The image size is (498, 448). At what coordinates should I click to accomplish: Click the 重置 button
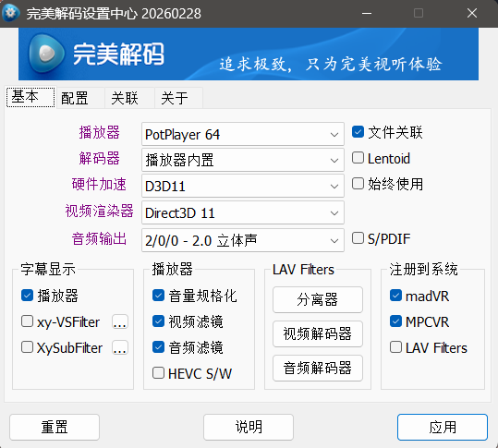pos(55,428)
